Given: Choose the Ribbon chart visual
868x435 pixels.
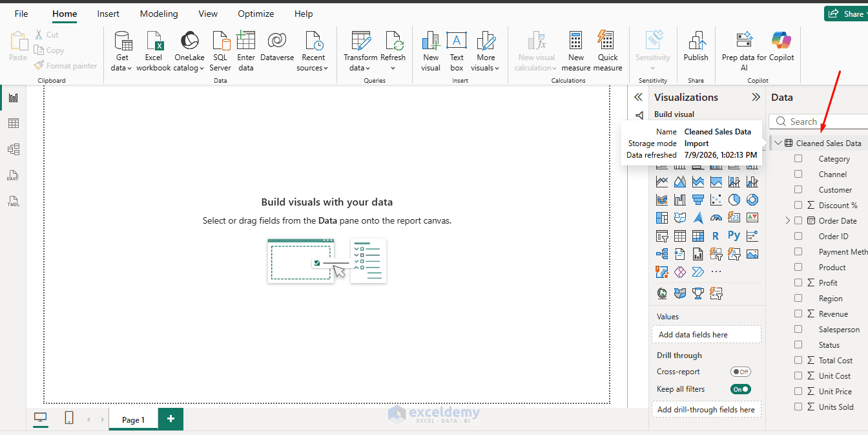Looking at the screenshot, I should 662,200.
